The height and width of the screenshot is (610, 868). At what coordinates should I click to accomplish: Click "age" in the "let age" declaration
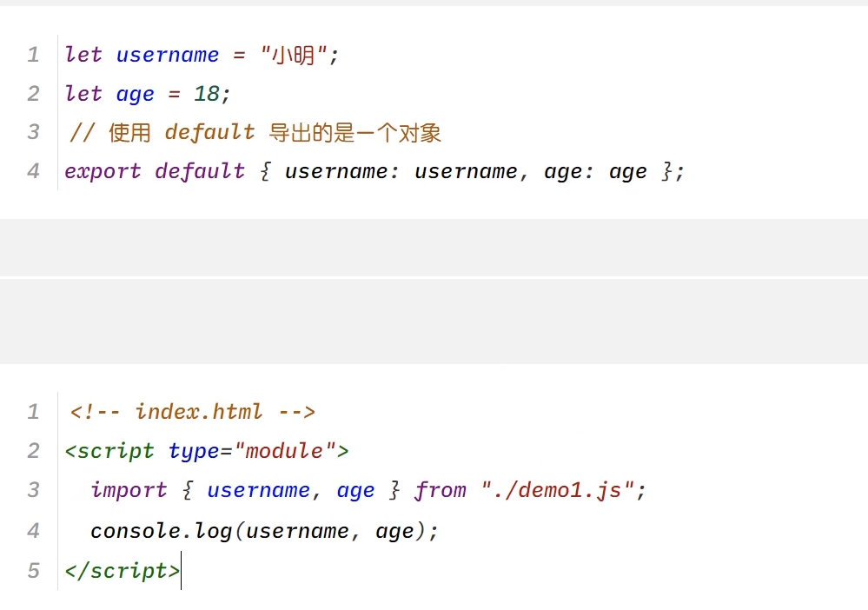[x=136, y=94]
